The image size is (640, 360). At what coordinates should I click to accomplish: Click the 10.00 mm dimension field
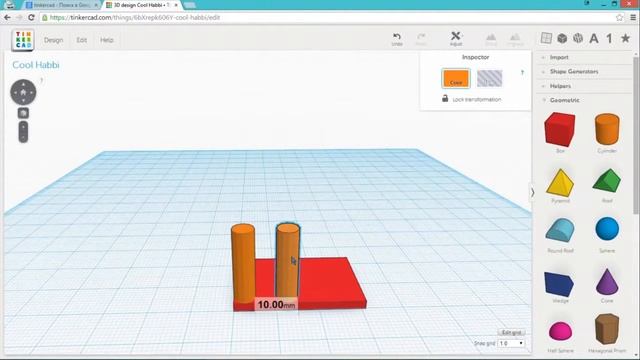coord(276,304)
